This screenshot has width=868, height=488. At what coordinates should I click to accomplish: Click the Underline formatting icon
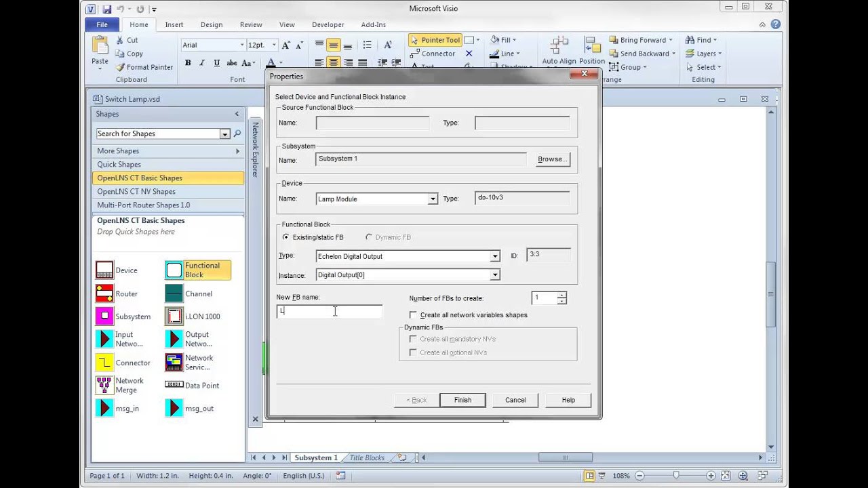[216, 63]
